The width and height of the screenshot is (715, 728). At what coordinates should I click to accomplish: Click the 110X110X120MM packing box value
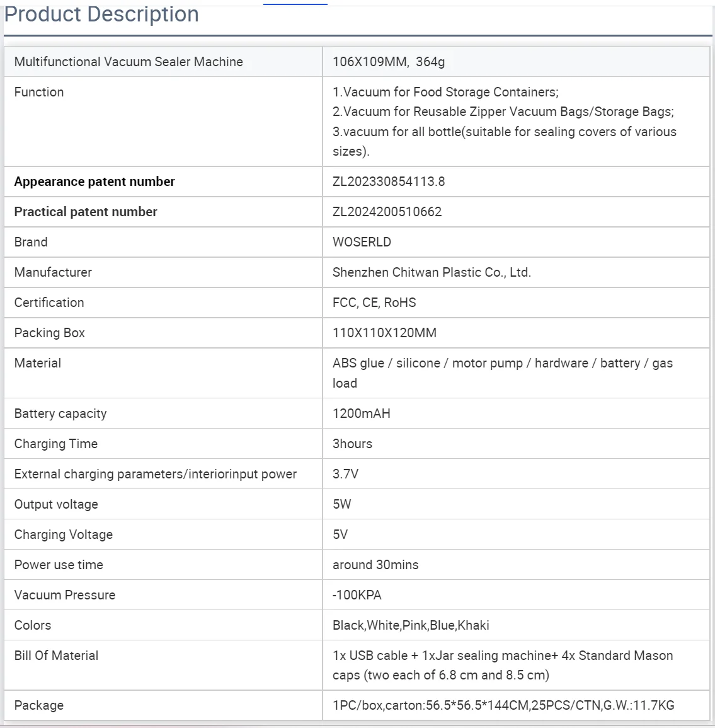(384, 333)
